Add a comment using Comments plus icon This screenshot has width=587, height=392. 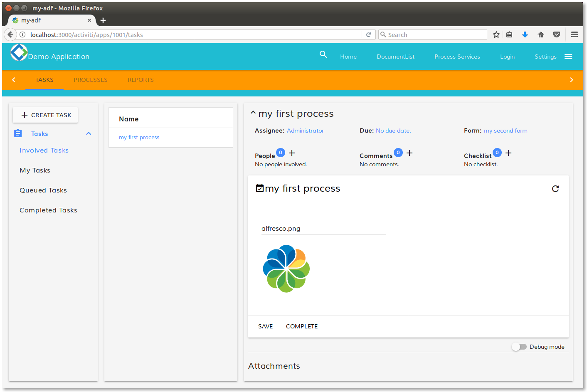(409, 153)
